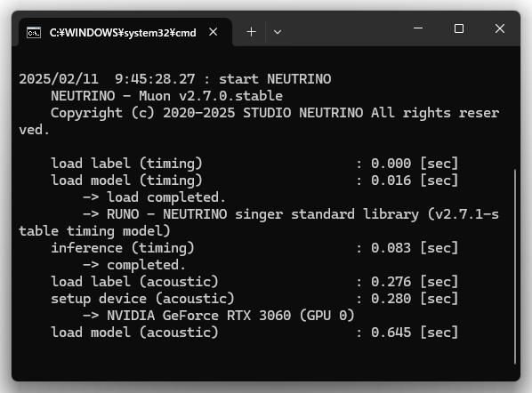Click the "inference (timing)" output line
Image resolution: width=532 pixels, height=393 pixels.
[254, 248]
